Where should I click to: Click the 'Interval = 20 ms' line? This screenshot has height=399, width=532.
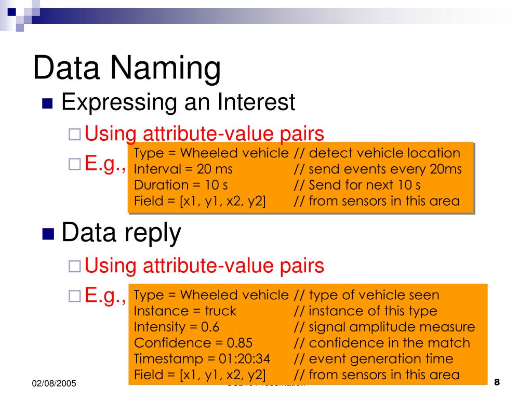tap(183, 169)
